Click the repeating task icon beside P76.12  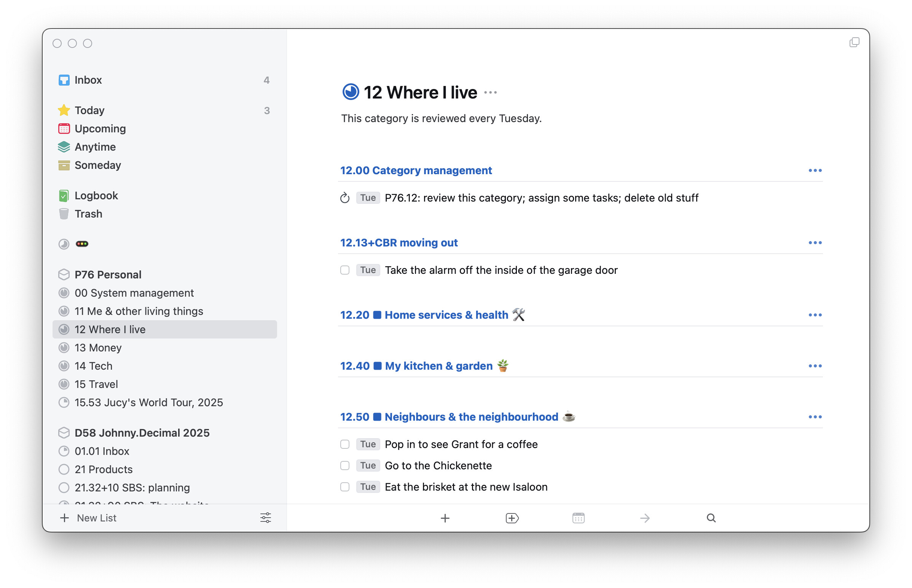pos(344,198)
